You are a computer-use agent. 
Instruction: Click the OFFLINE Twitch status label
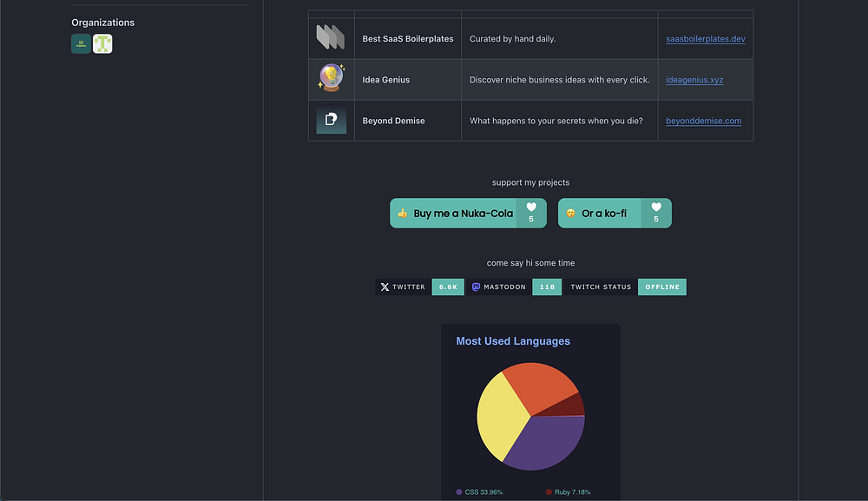coord(662,287)
